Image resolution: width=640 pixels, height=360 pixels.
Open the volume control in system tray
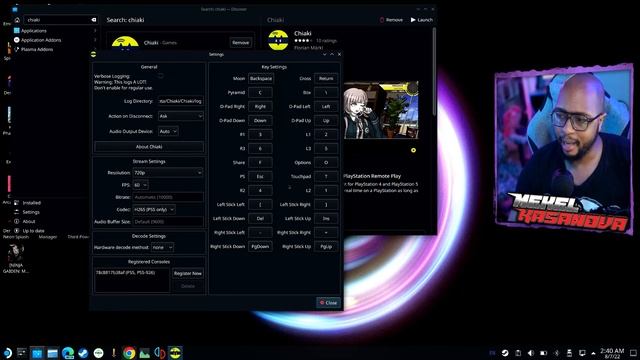coord(531,353)
